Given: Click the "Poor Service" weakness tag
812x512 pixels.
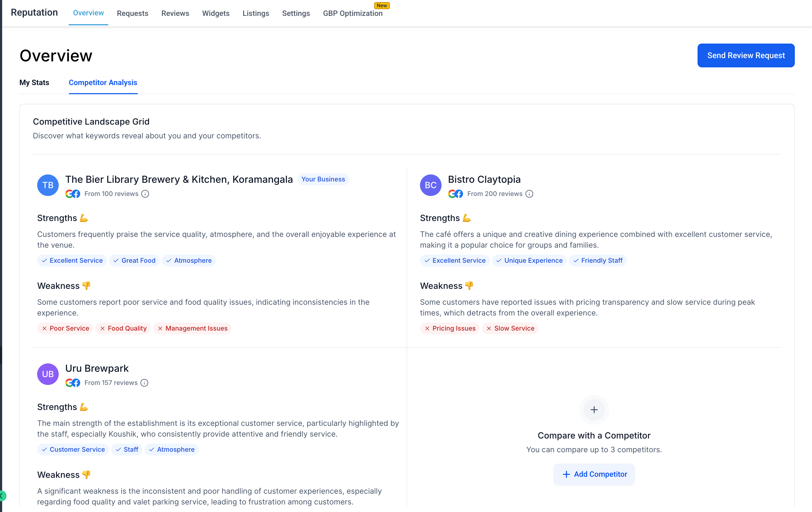Looking at the screenshot, I should tap(65, 328).
